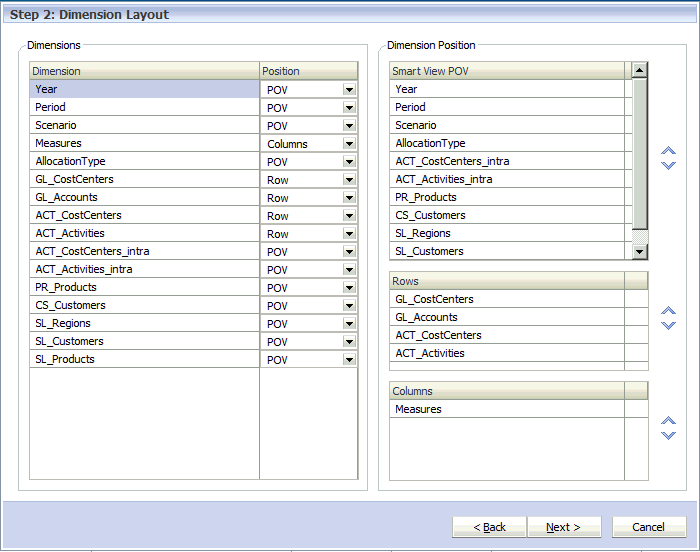Open Position dropdown for Scenario
700x552 pixels.
(349, 126)
